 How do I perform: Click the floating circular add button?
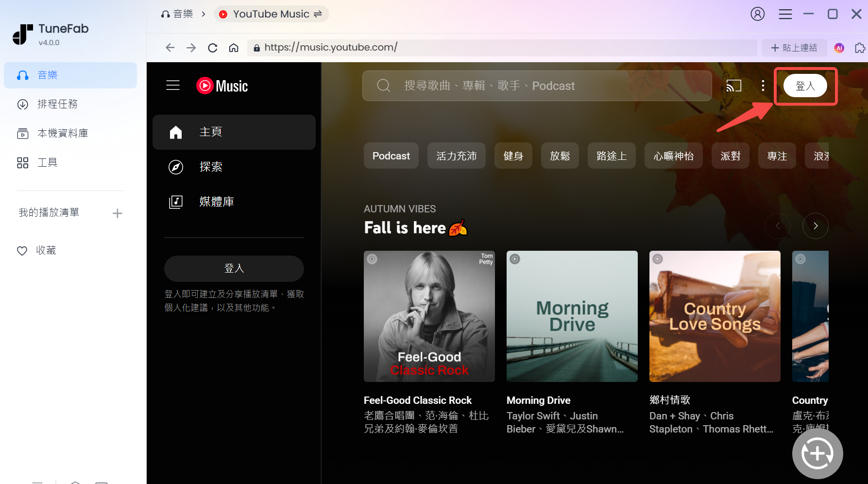(817, 453)
